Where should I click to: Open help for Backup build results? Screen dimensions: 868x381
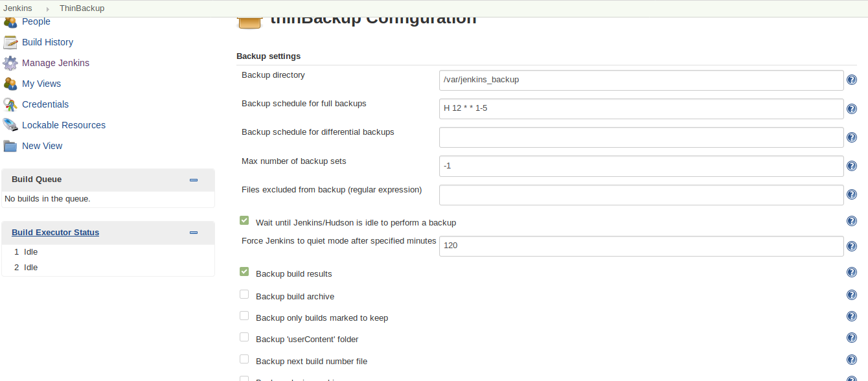pos(852,272)
